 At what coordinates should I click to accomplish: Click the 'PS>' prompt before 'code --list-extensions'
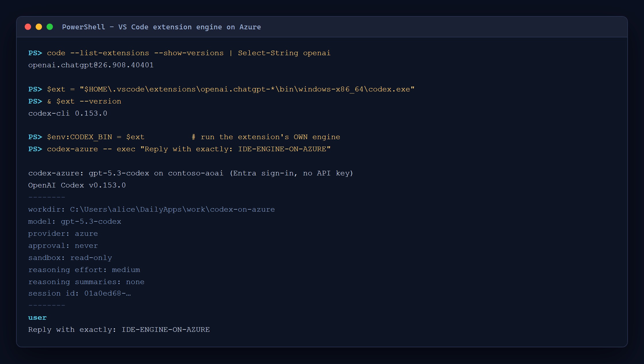(35, 53)
